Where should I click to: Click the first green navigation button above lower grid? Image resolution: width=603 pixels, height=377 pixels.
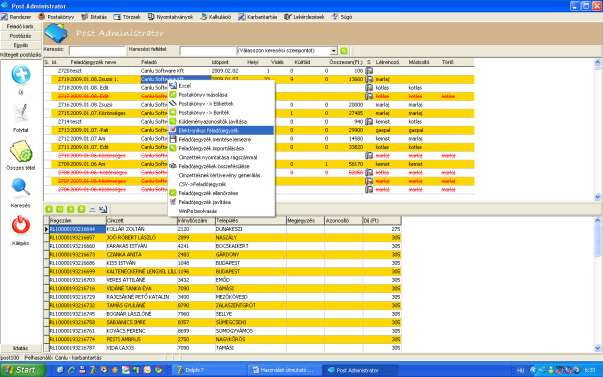coord(49,209)
